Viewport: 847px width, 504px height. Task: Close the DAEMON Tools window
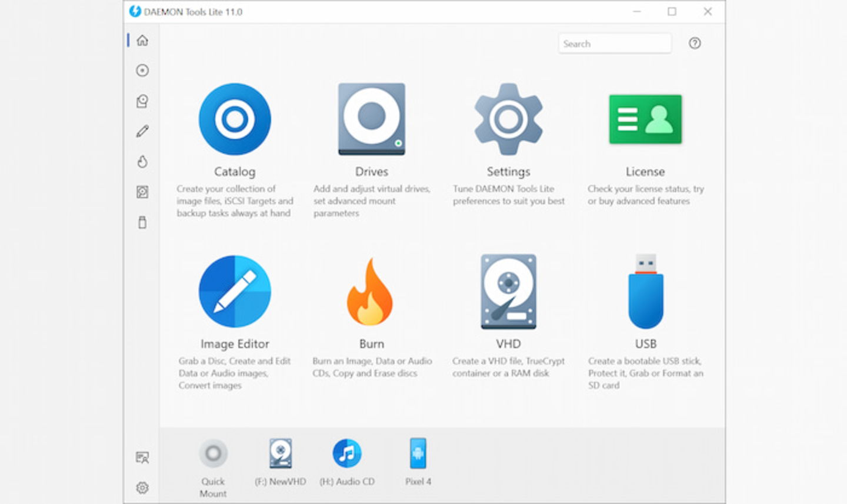click(708, 11)
